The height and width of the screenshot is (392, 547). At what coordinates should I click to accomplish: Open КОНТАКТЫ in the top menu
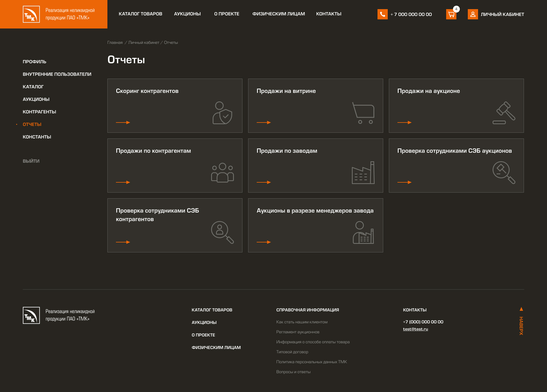tap(329, 14)
